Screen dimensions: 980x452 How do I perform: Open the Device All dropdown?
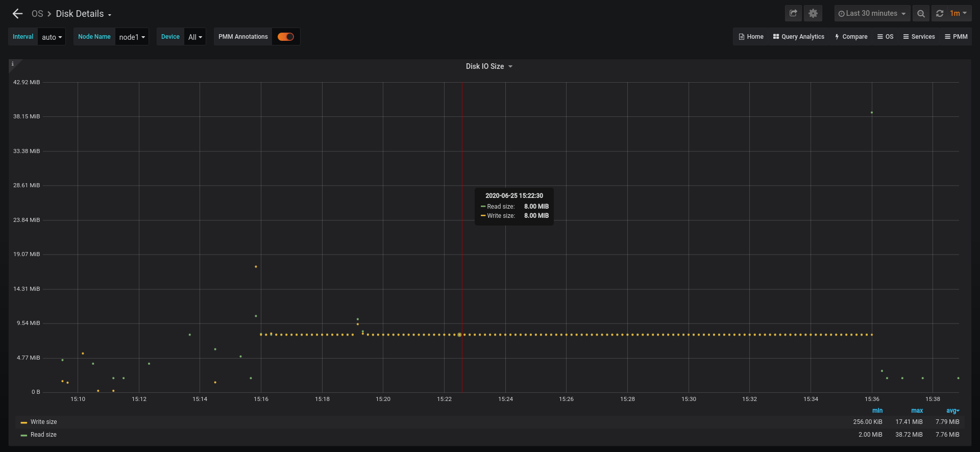(x=195, y=37)
